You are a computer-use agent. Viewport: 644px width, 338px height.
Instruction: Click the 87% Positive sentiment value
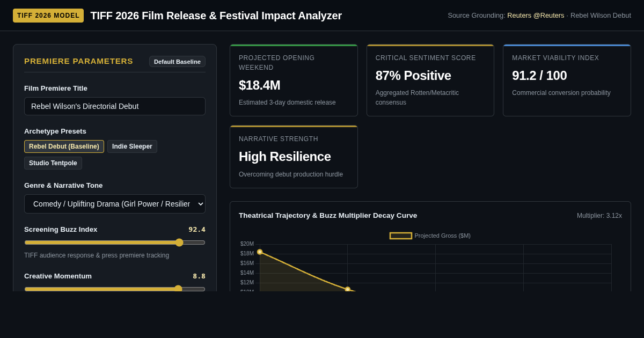413,76
